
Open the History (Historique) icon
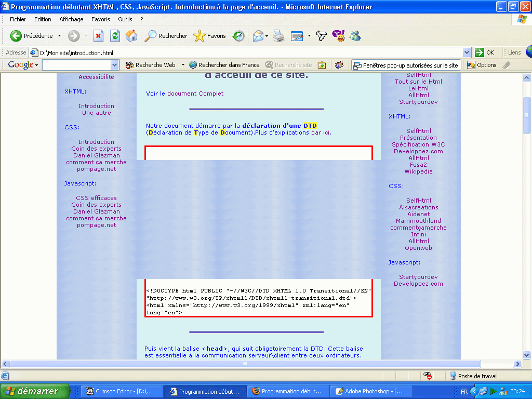(238, 36)
